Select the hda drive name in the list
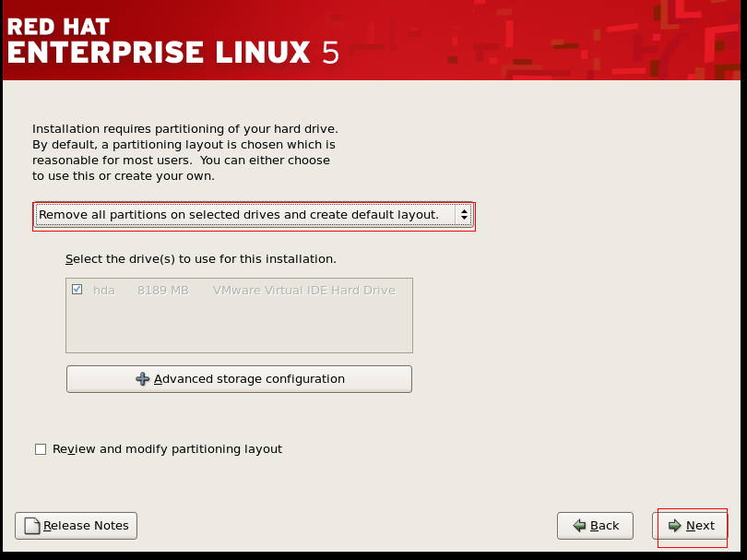Screen dimensions: 747x560 (x=103, y=290)
